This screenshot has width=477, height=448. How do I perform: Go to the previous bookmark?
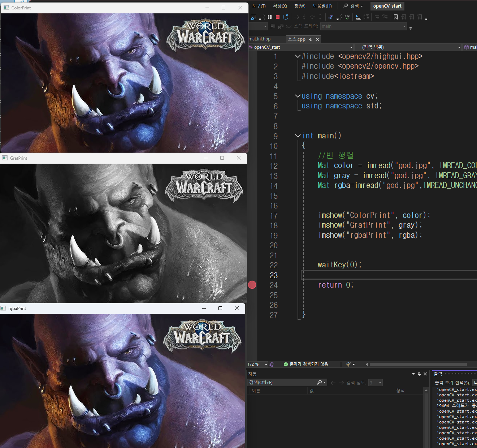404,17
